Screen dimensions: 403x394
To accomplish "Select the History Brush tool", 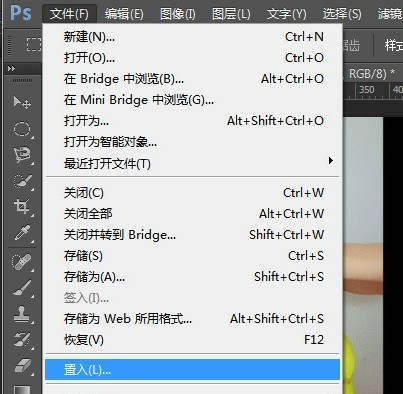I will (x=22, y=340).
